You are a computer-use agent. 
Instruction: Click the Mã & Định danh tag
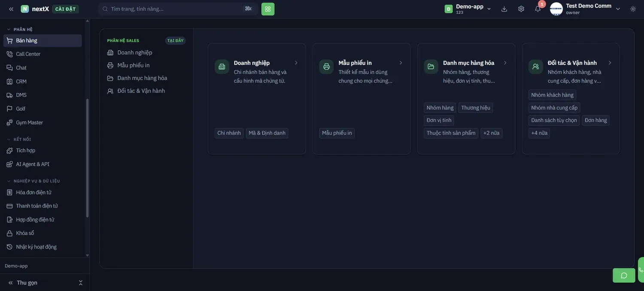pos(267,133)
